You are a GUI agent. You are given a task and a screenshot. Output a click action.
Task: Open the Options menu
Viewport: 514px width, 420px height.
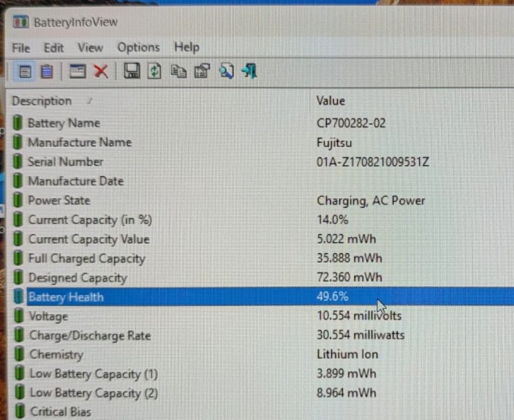[x=139, y=48]
